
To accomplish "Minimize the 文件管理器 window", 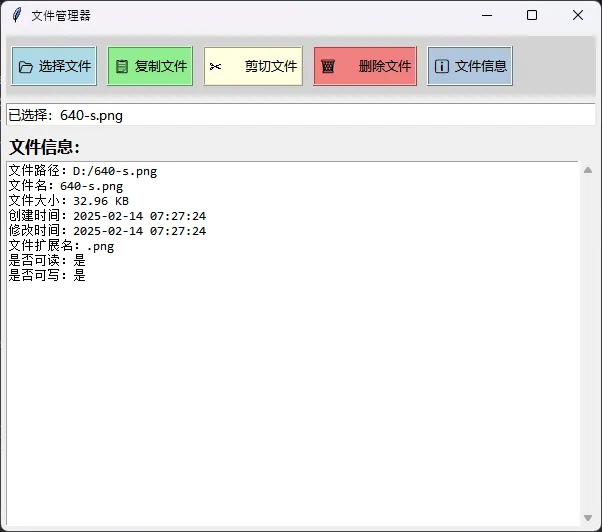I will [486, 15].
